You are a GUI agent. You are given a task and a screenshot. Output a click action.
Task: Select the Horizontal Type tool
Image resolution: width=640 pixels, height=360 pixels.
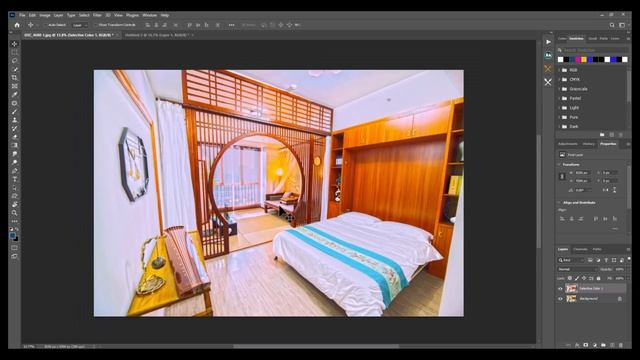point(15,179)
